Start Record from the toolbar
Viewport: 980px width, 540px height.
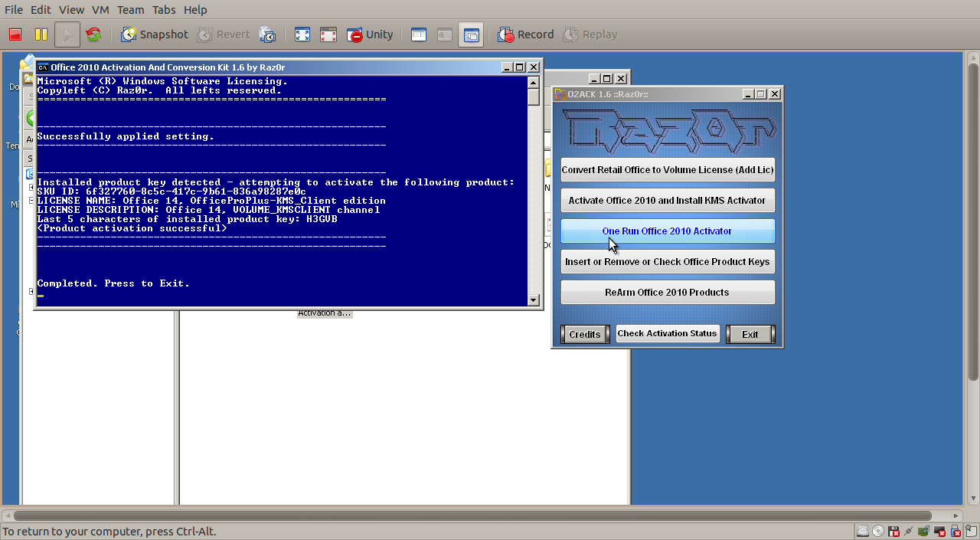pyautogui.click(x=526, y=34)
